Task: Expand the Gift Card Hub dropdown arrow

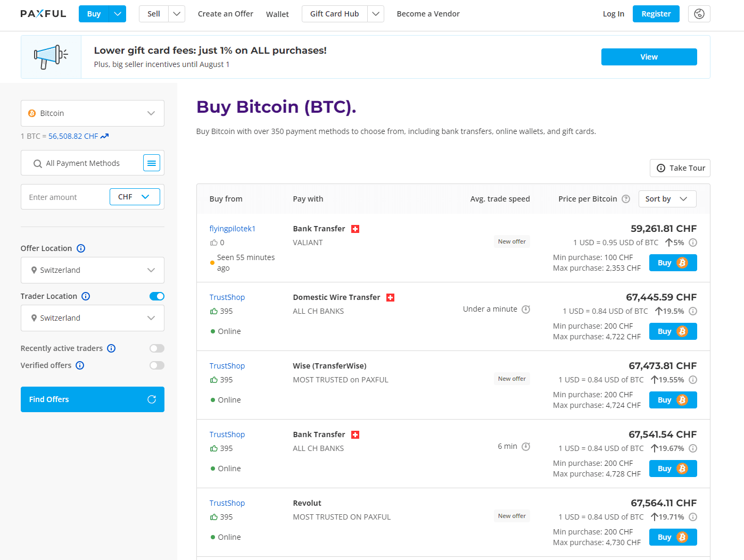Action: point(376,14)
